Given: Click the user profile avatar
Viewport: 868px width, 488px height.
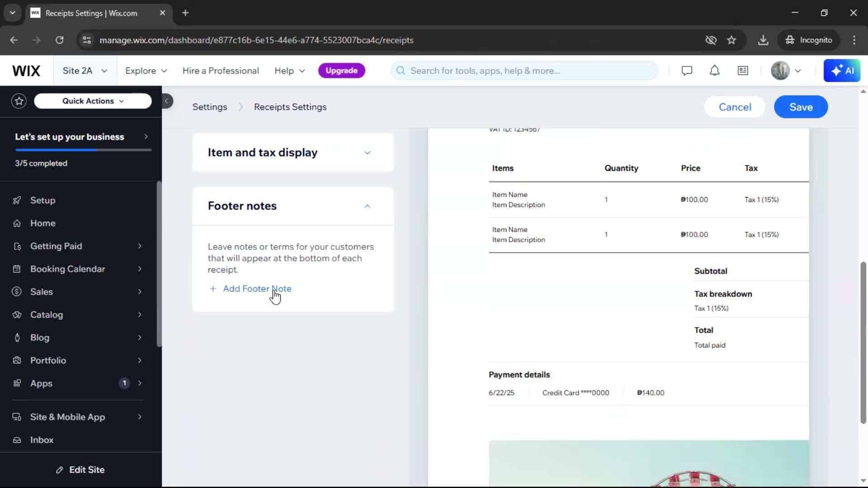Looking at the screenshot, I should [780, 70].
